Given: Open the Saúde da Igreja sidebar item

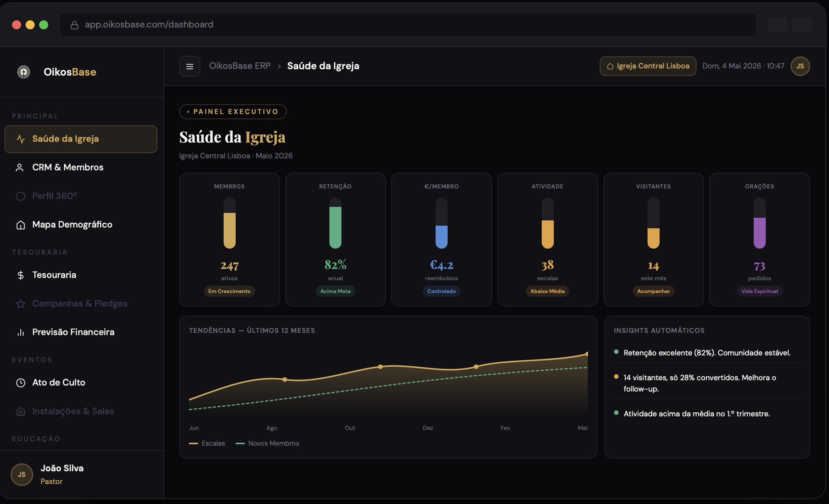Looking at the screenshot, I should click(x=81, y=139).
